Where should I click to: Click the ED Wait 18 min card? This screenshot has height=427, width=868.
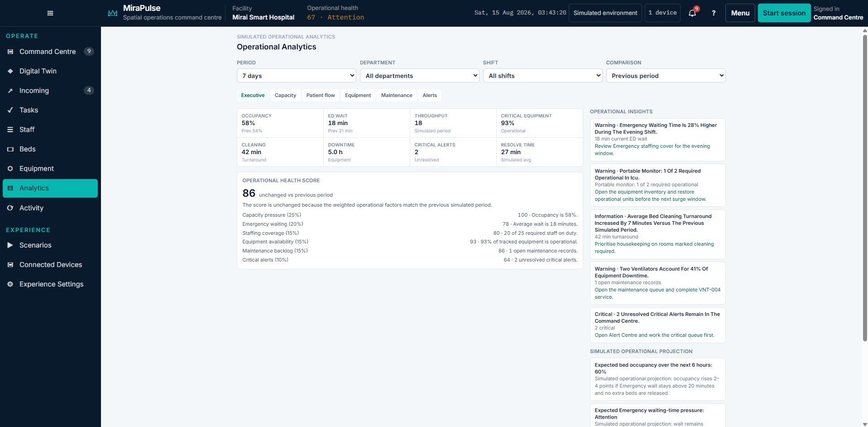366,123
